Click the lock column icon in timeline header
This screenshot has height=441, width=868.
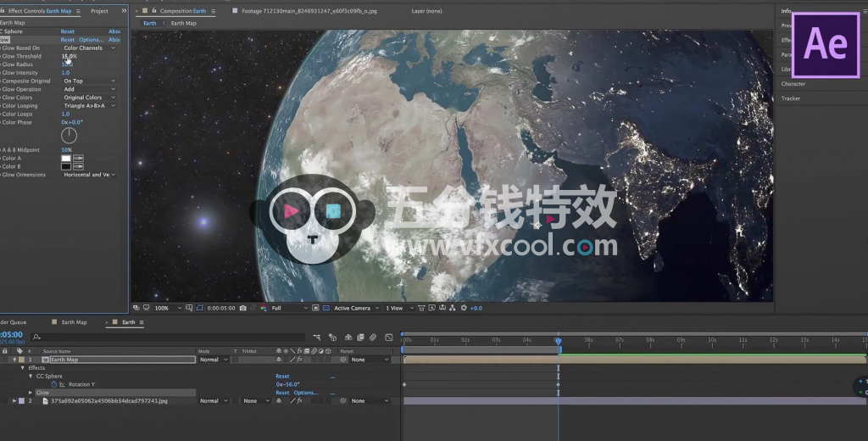click(x=5, y=351)
